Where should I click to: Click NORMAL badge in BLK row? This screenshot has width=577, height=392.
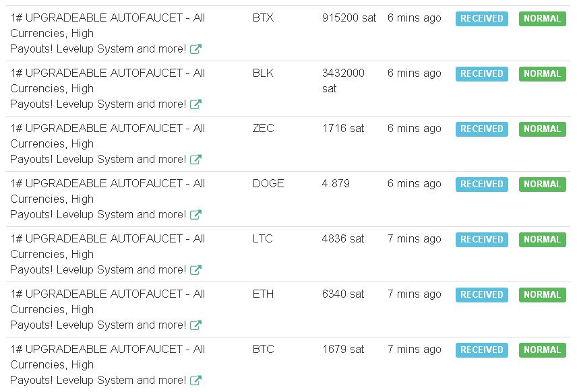pyautogui.click(x=543, y=73)
